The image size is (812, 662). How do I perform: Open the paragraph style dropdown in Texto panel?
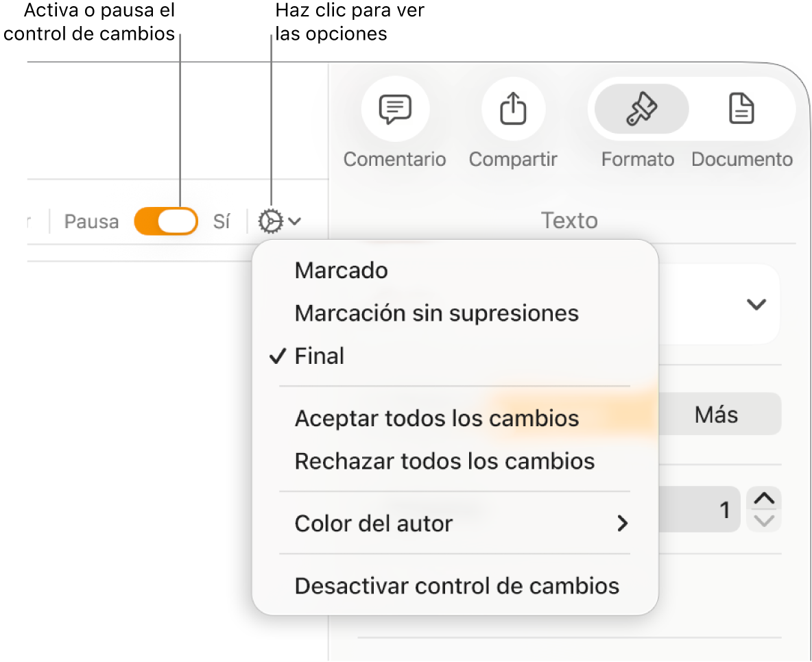coord(755,304)
